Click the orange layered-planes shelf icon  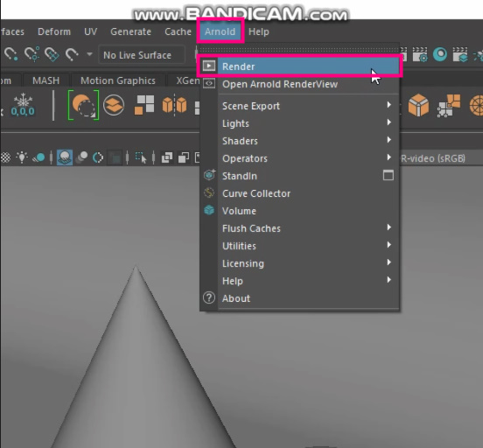(x=114, y=105)
